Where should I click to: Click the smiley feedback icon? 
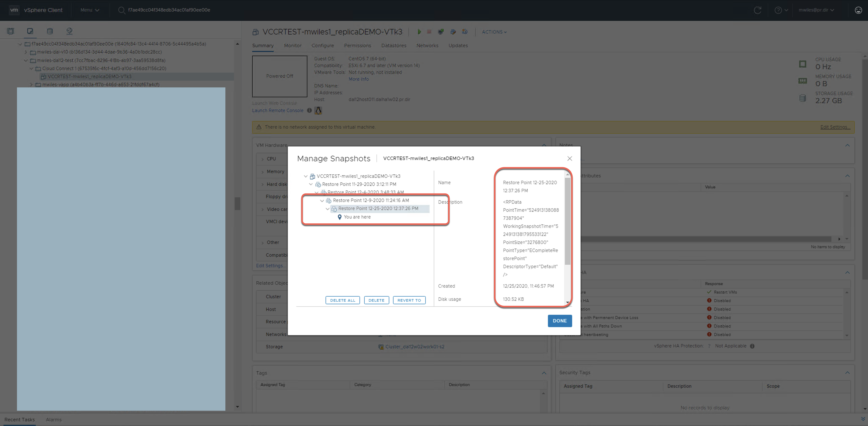[858, 10]
